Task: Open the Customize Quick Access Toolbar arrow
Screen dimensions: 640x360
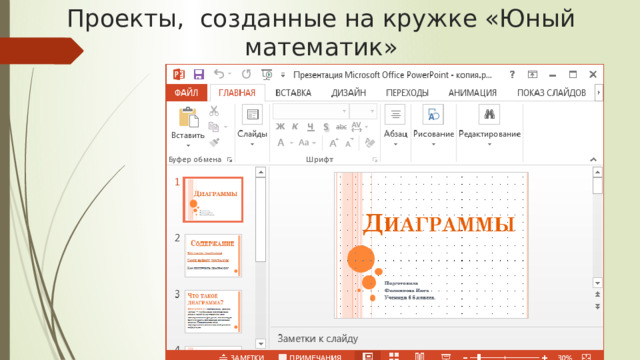Action: [283, 75]
